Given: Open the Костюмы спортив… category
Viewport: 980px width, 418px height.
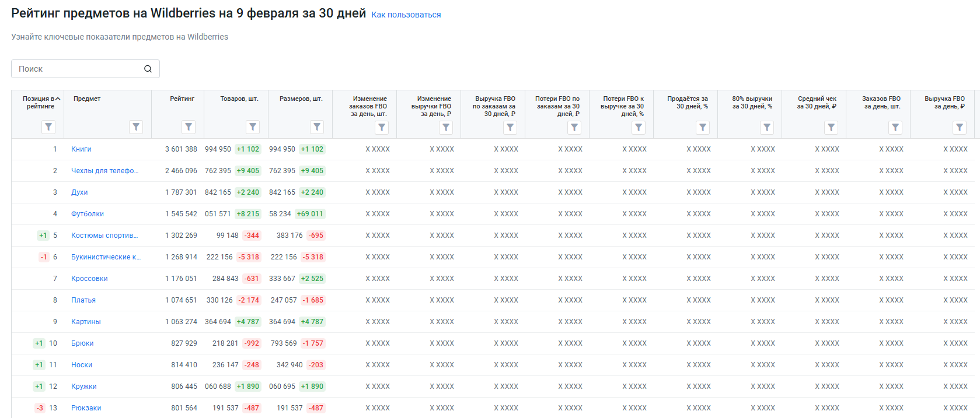Looking at the screenshot, I should [104, 236].
